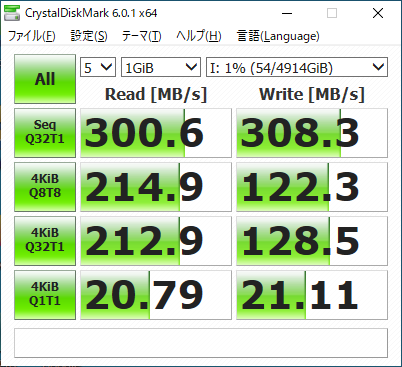
Task: Maximize the CrystalDiskMark window
Action: [x=332, y=13]
